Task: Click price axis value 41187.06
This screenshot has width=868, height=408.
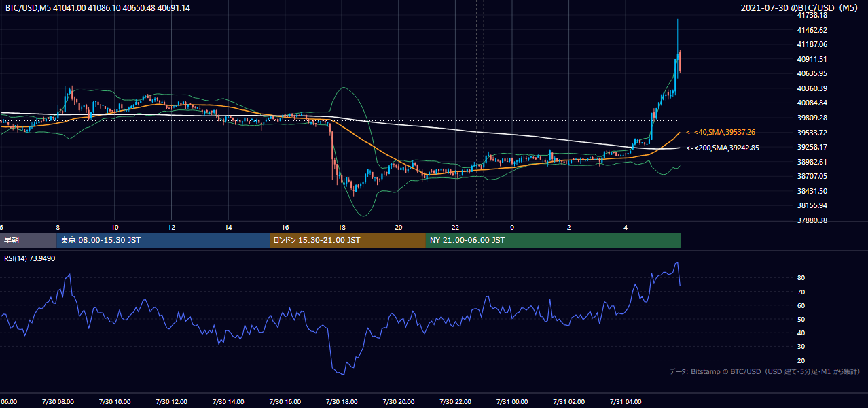Action: 812,44
